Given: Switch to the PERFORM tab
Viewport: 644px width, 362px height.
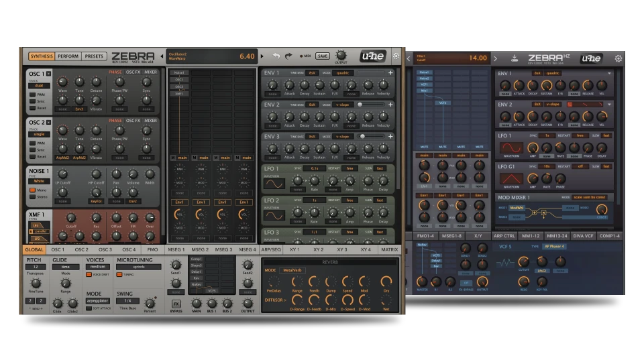Looking at the screenshot, I should click(68, 56).
